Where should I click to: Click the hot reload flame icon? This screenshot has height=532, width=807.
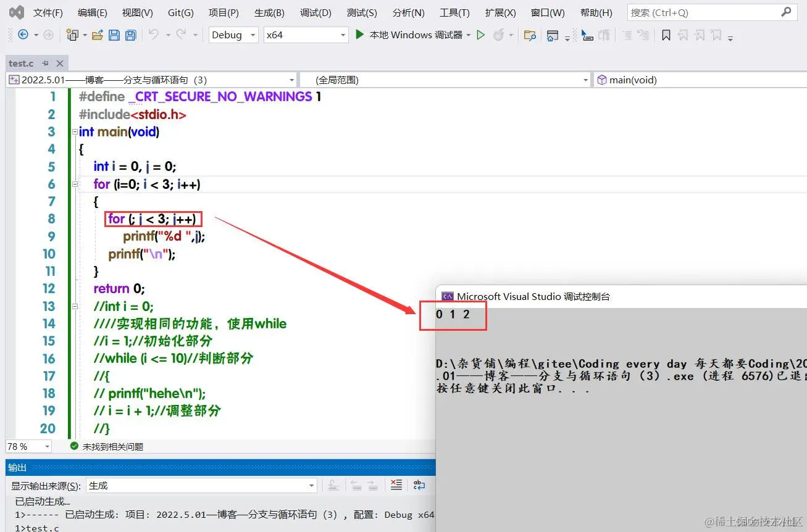498,35
